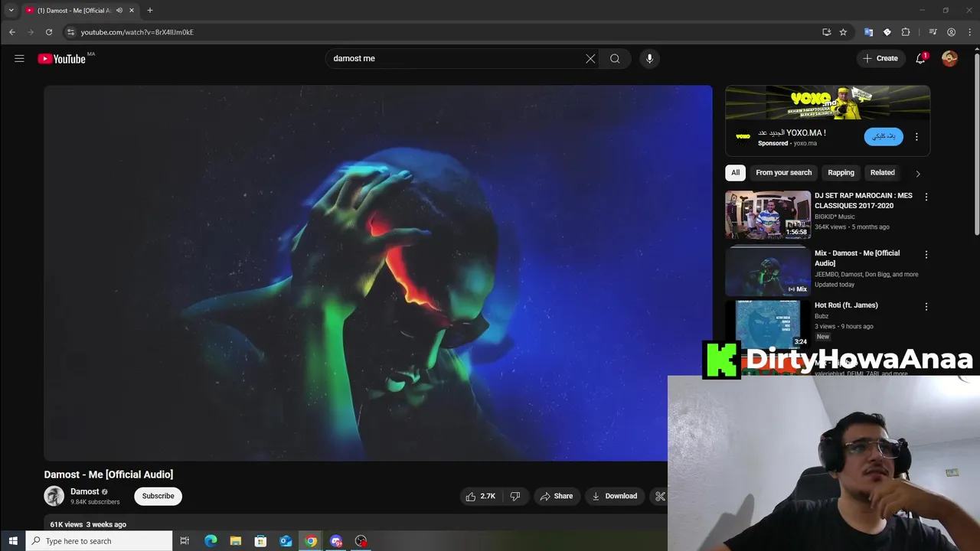Open the Mix - Damost playlist thumbnail
Image resolution: width=980 pixels, height=551 pixels.
(768, 272)
